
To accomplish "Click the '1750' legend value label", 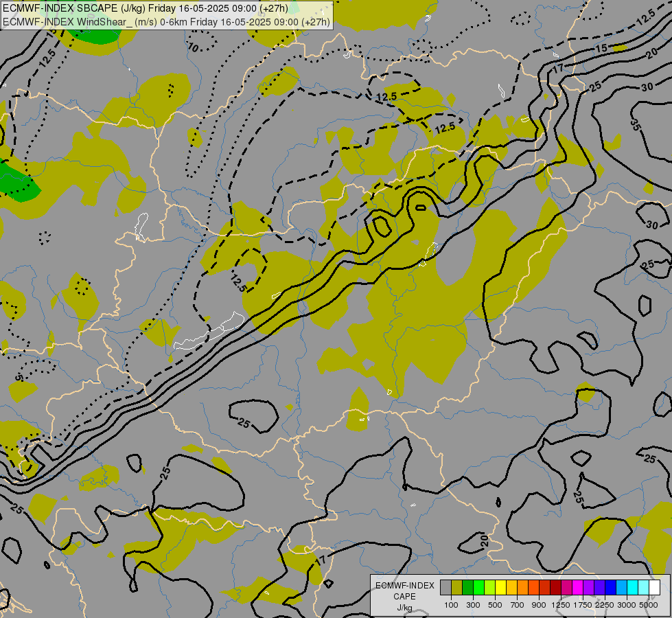I will click(x=583, y=605).
